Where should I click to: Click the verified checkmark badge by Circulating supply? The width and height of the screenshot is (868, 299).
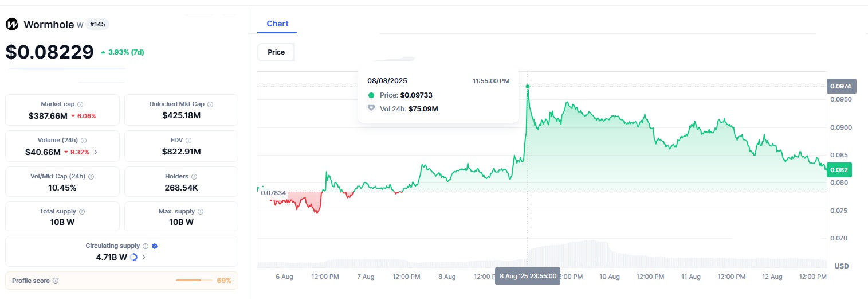coord(155,246)
